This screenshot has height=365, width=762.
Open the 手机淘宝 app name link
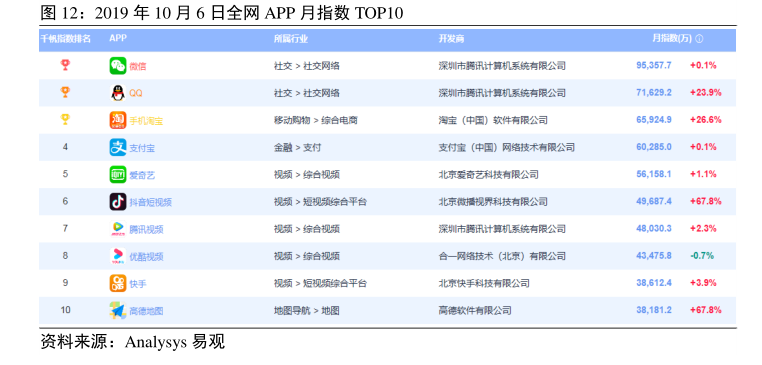click(146, 121)
